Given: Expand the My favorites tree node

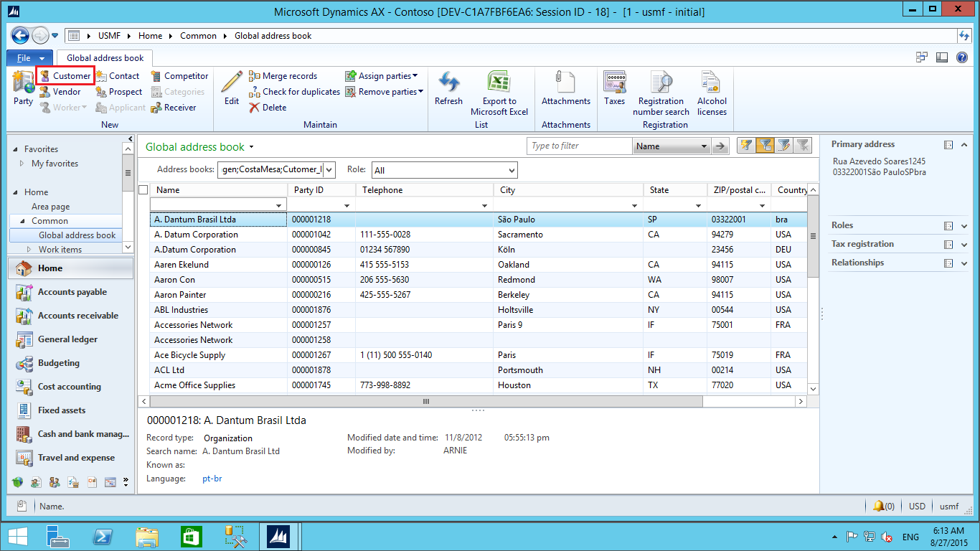Looking at the screenshot, I should coord(22,164).
